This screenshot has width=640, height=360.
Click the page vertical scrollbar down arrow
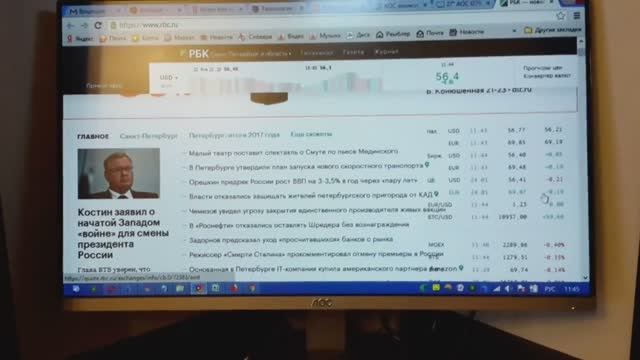coord(585,277)
